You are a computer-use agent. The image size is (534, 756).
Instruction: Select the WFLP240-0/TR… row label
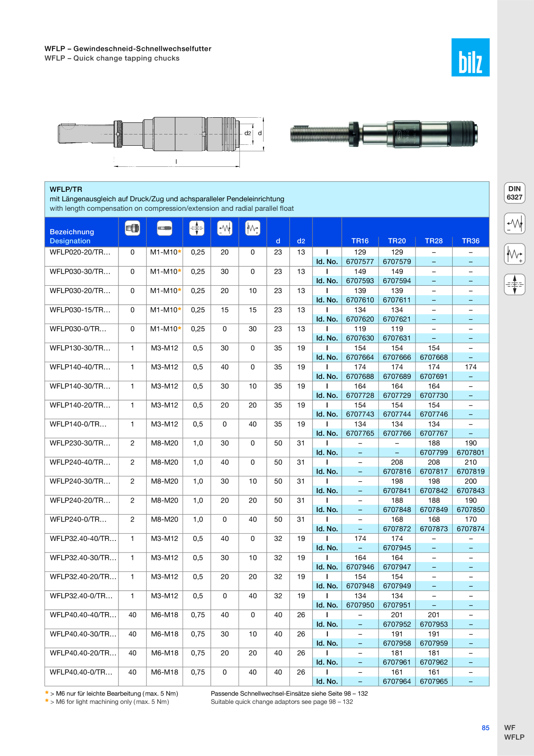click(78, 519)
